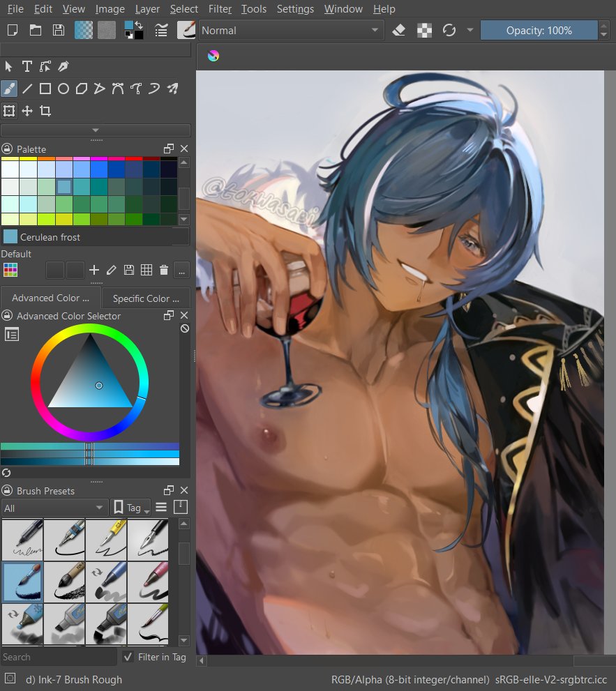Select the Freehand Brush tool
The height and width of the screenshot is (691, 616).
tap(9, 89)
